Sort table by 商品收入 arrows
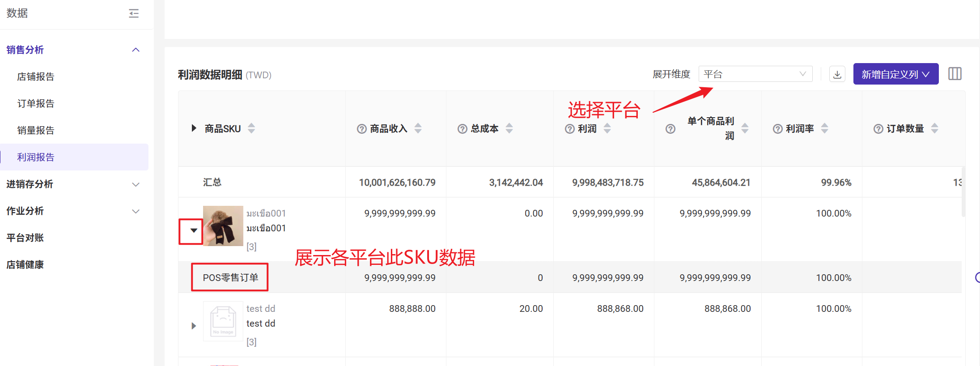This screenshot has width=980, height=366. 418,128
